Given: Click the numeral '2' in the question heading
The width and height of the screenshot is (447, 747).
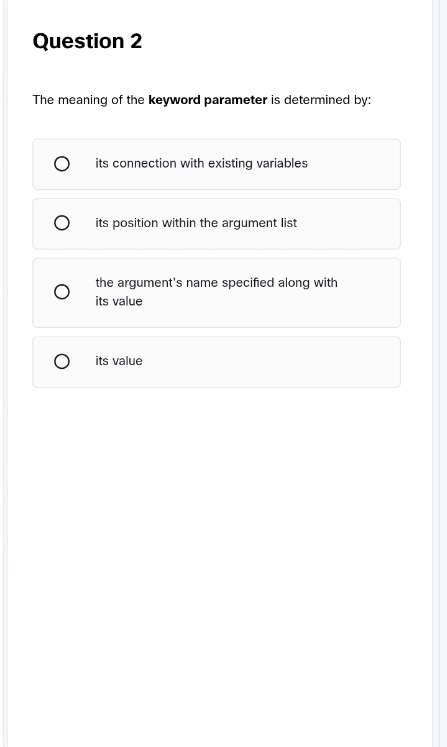Looking at the screenshot, I should (x=136, y=41).
